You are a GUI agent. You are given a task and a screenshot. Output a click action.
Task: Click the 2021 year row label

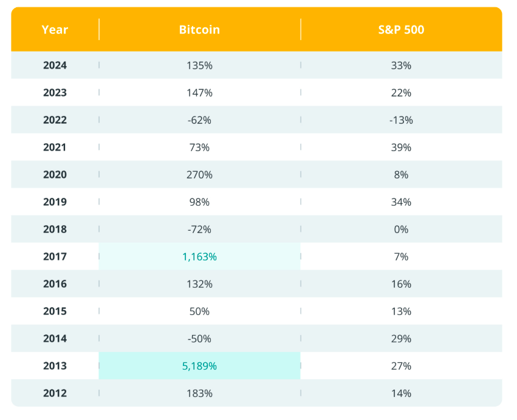pos(55,147)
